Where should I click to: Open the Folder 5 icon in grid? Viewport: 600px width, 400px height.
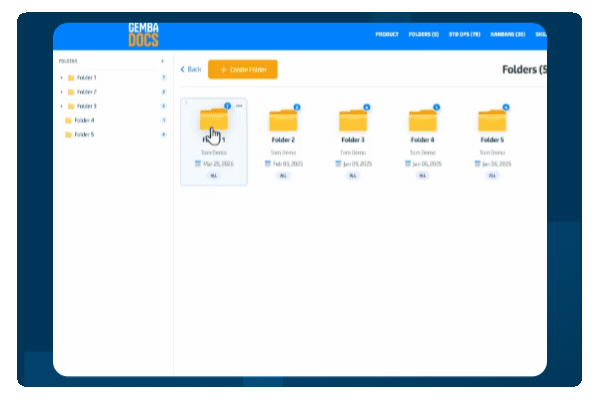492,121
